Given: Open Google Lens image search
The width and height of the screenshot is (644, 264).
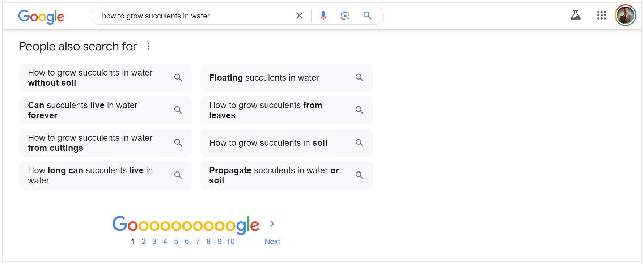Looking at the screenshot, I should coord(345,16).
